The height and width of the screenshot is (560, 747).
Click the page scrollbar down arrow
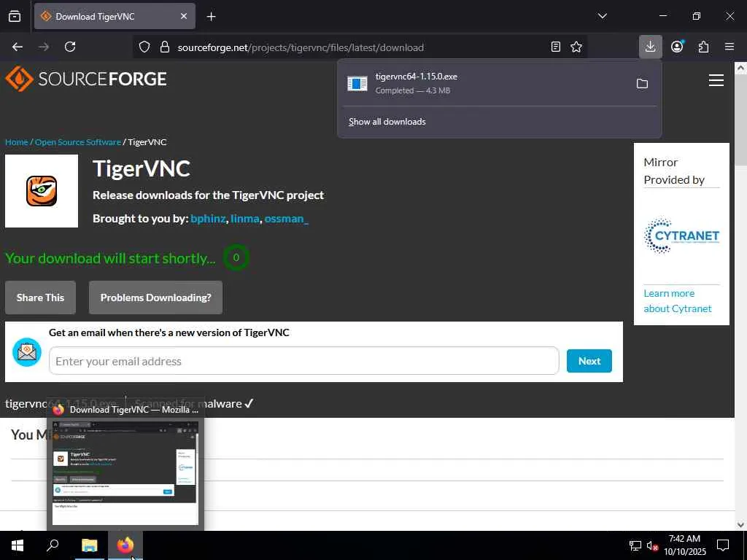tap(740, 525)
